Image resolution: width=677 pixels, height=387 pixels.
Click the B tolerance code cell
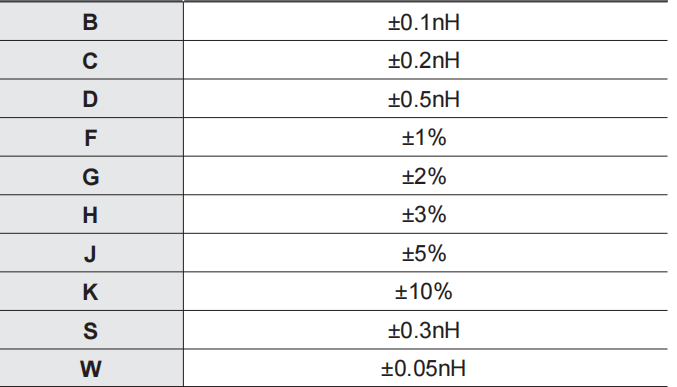(91, 22)
